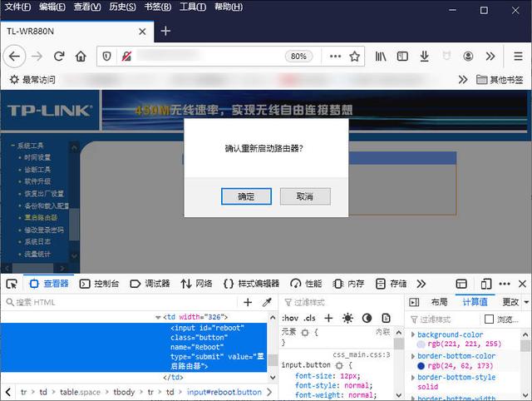Image resolution: width=532 pixels, height=401 pixels.
Task: Expand background-color computed property
Action: (x=413, y=334)
